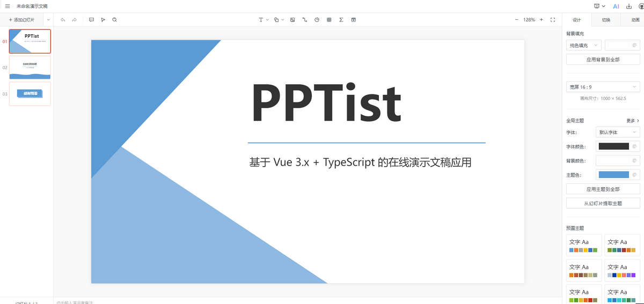This screenshot has width=644, height=304.
Task: Click the zoom out minus icon
Action: point(517,19)
